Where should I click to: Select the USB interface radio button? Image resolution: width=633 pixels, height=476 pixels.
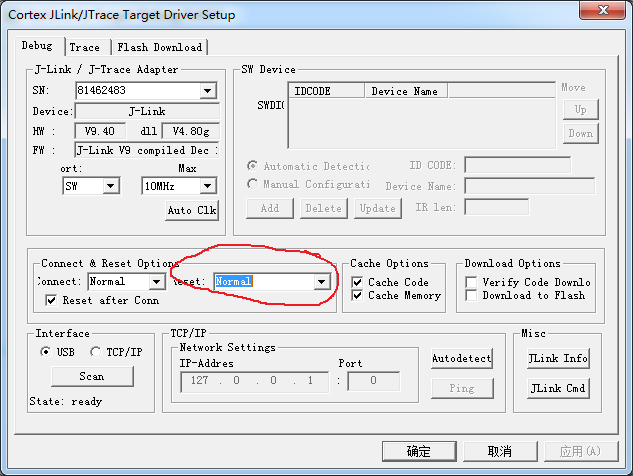(x=46, y=352)
